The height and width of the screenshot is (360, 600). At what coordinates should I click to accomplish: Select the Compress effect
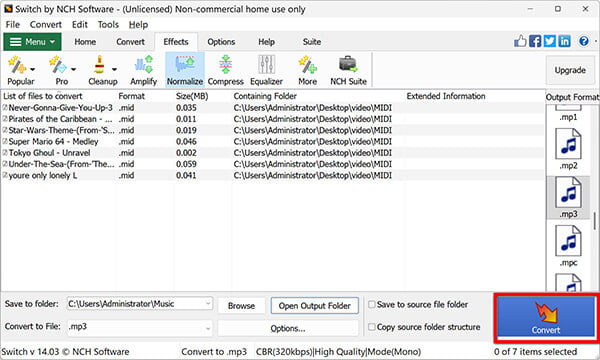(226, 70)
